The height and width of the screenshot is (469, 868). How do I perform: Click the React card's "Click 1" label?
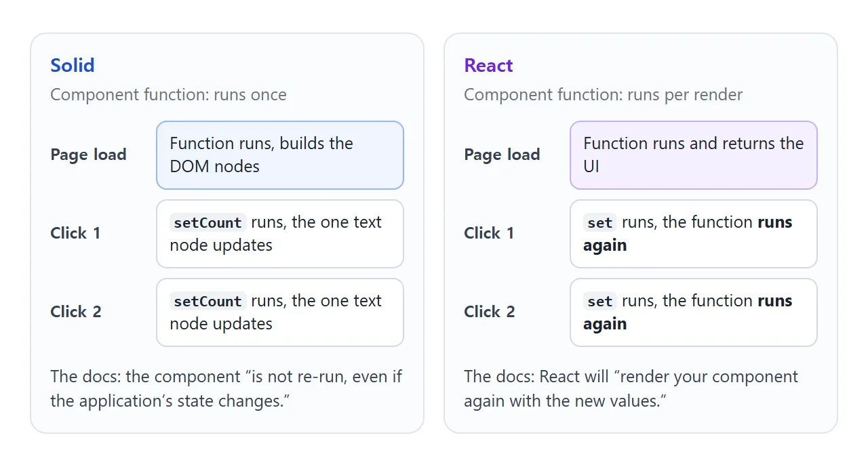(x=489, y=233)
